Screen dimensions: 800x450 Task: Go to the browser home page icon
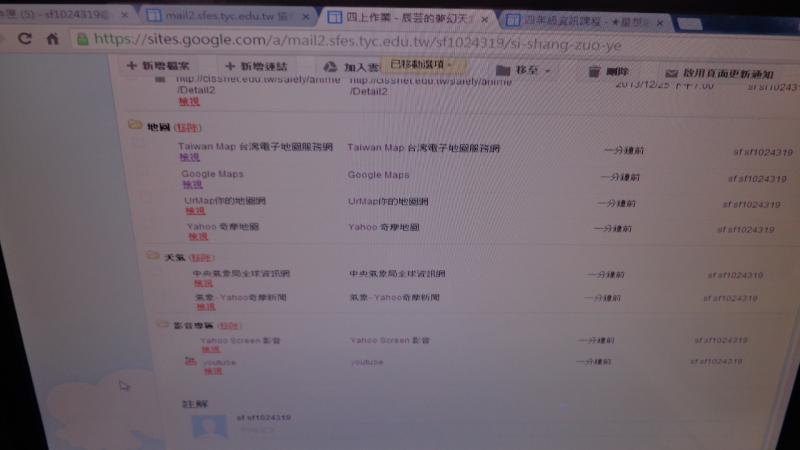53,39
